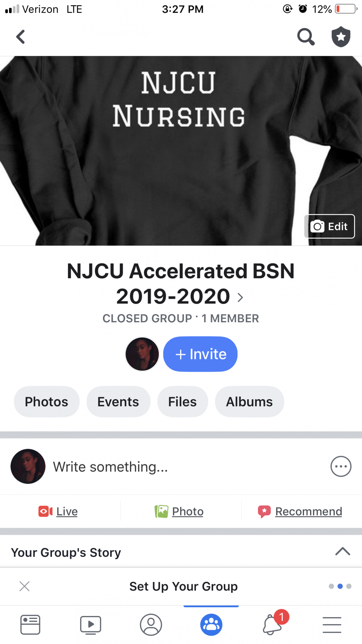Edit the group cover photo
The height and width of the screenshot is (644, 362).
pyautogui.click(x=329, y=226)
